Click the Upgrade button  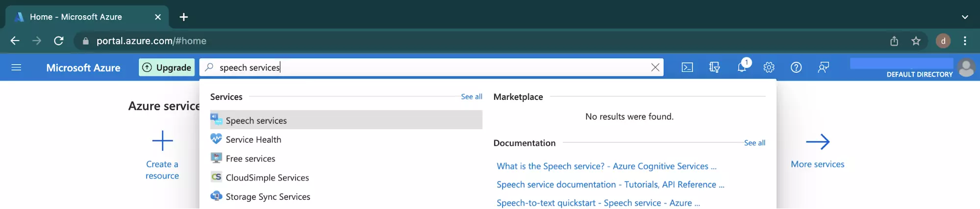pyautogui.click(x=167, y=68)
